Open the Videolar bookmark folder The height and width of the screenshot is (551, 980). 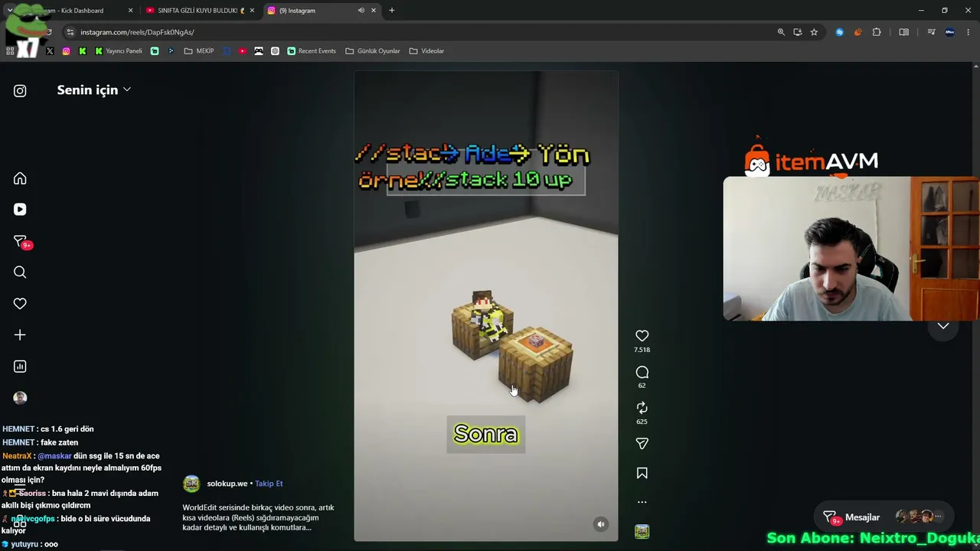coord(426,51)
